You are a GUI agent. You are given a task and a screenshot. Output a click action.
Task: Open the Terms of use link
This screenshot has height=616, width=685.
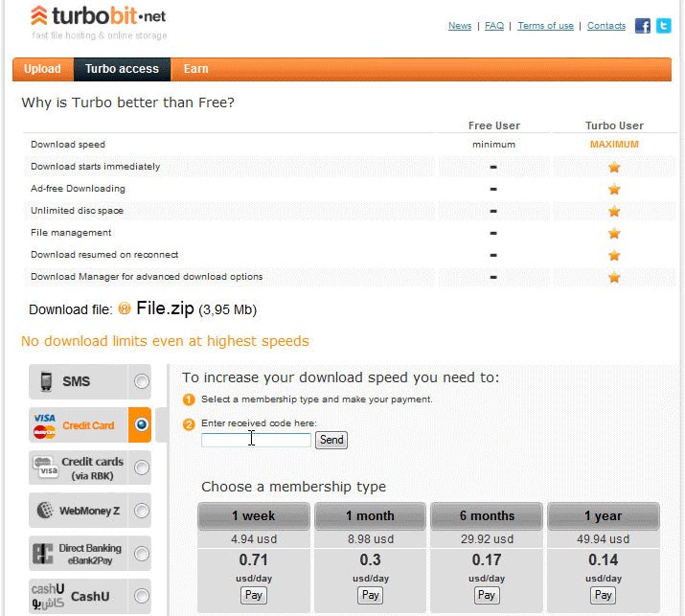pyautogui.click(x=545, y=26)
